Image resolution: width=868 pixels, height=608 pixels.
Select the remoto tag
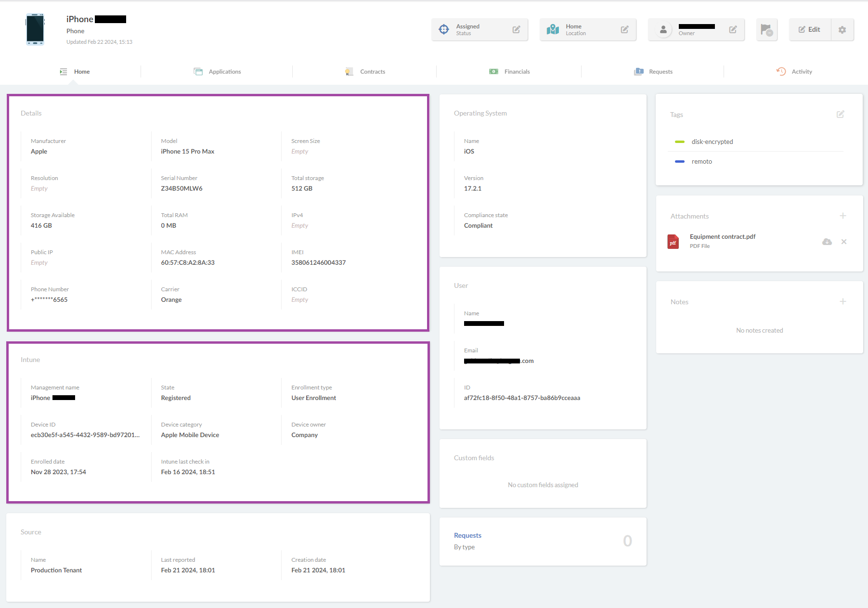[702, 161]
